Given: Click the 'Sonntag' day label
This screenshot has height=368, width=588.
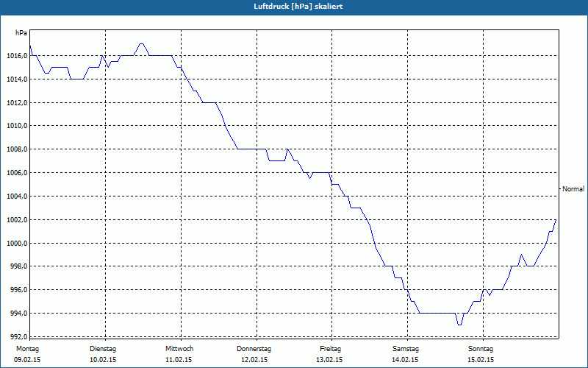Looking at the screenshot, I should (481, 349).
